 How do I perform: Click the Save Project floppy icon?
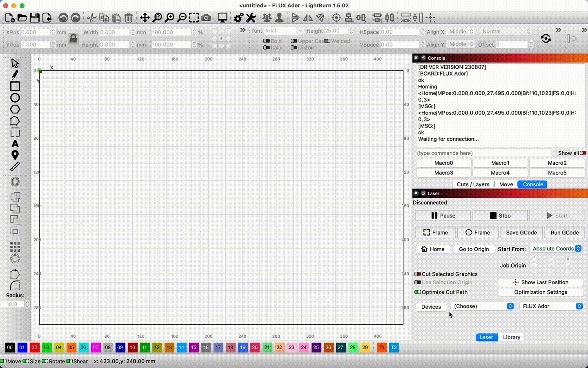pos(35,18)
